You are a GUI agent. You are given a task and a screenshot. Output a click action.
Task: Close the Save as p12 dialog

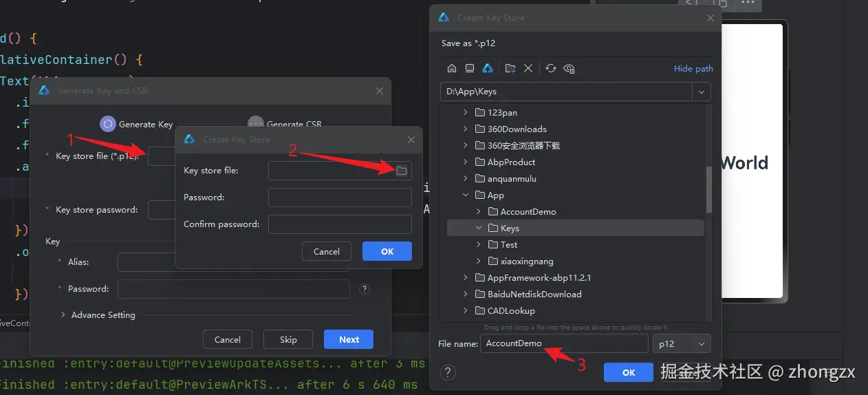(710, 18)
